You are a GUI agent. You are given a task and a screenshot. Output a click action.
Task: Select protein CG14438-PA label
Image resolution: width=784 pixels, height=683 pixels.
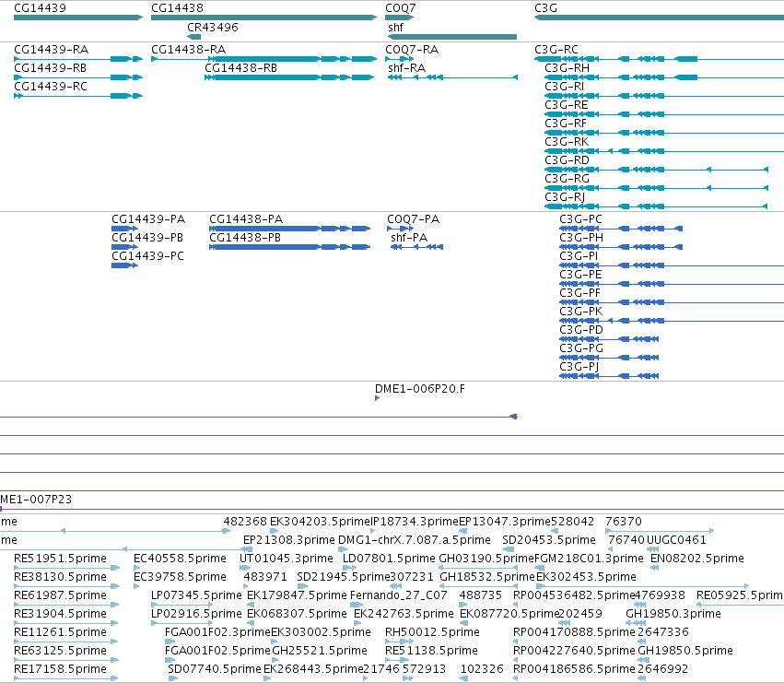tap(246, 219)
